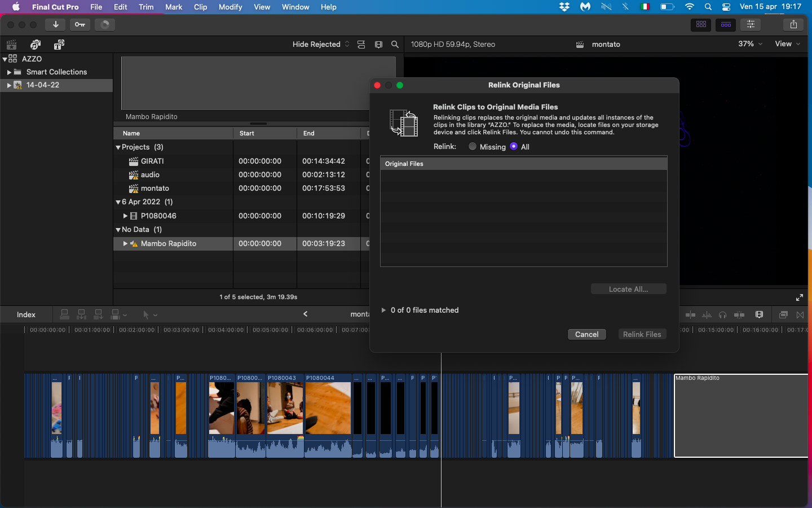Select Mambo Rapidito clip in timeline

(x=741, y=415)
